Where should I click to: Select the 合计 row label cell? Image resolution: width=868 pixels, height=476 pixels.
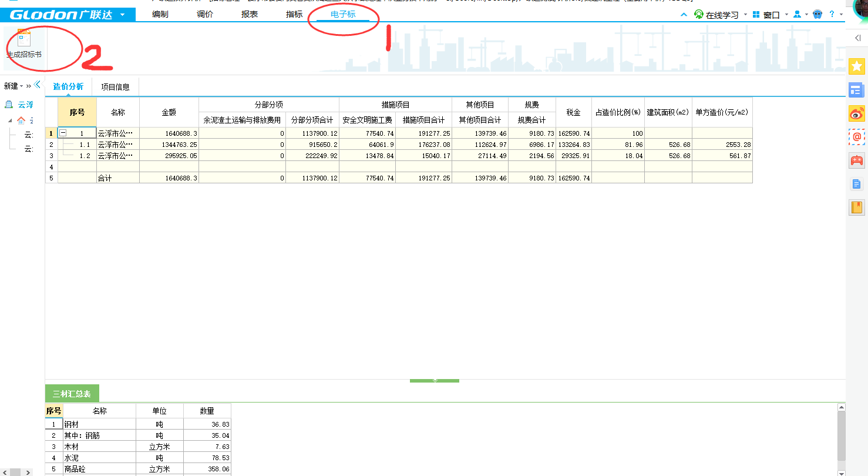(x=118, y=178)
